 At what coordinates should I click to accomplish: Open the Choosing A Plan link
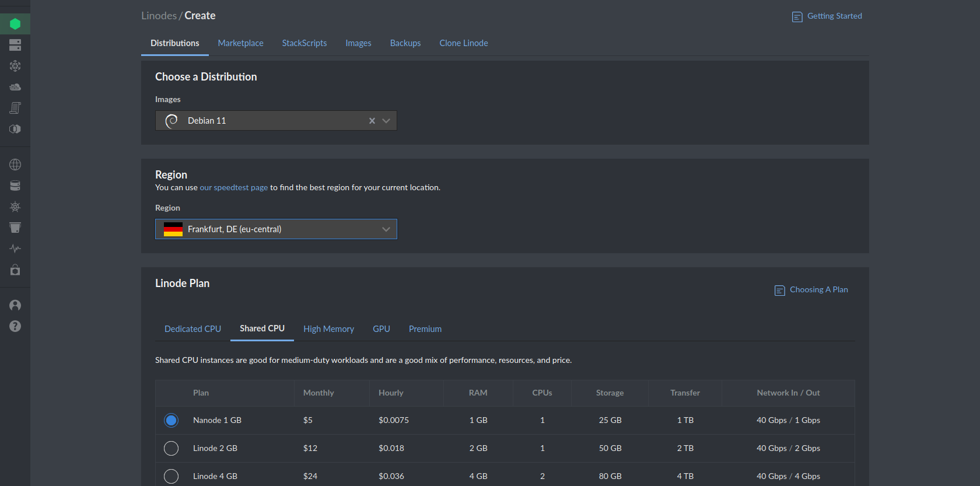819,290
